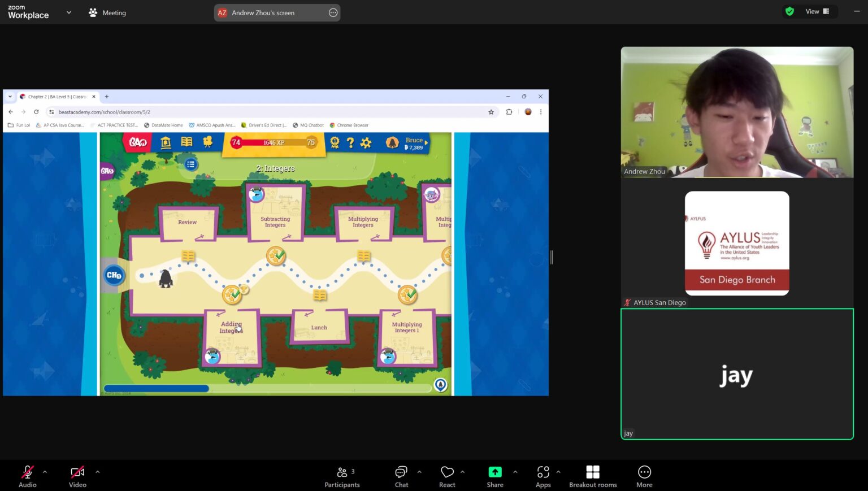This screenshot has height=491, width=868.
Task: Open ACT PRACTICE TEST bookmark
Action: 113,125
